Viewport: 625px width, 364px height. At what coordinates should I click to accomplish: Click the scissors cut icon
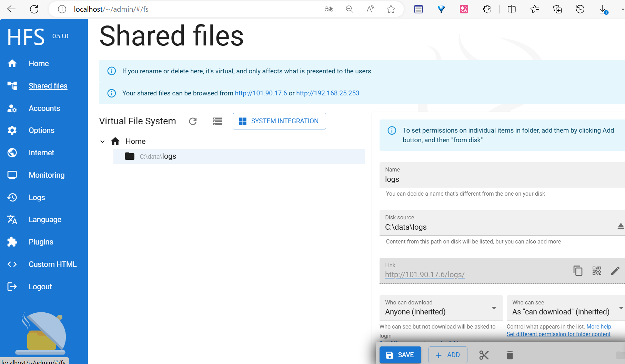[x=484, y=355]
